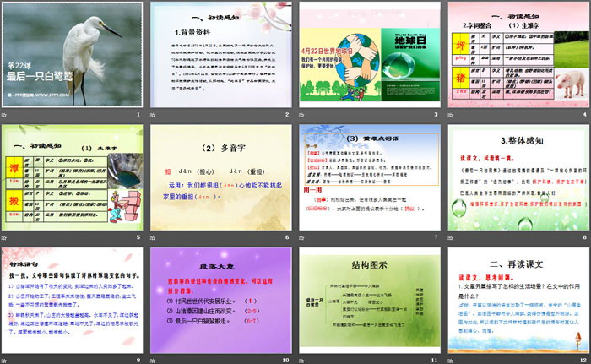Click slide number 2 below the 背景资料 slide
Image resolution: width=591 pixels, height=364 pixels.
click(287, 114)
